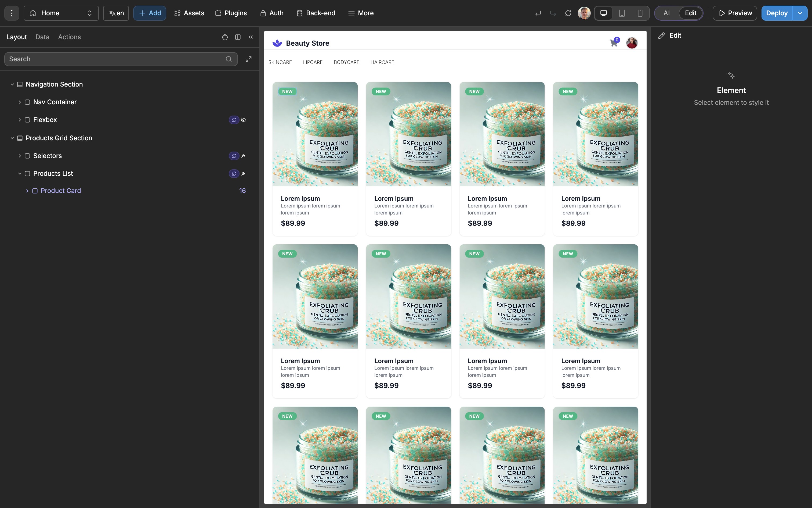Screen dimensions: 812x508
Task: Switch to desktop viewport icon
Action: coord(604,13)
